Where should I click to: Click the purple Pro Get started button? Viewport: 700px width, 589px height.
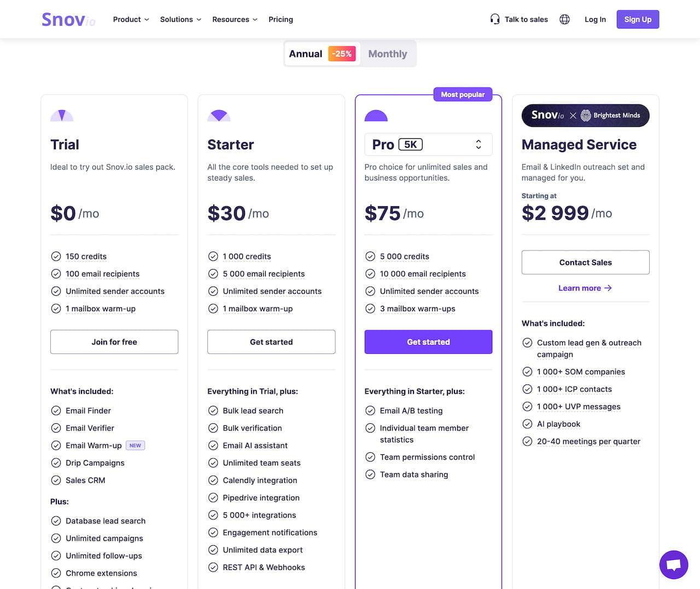(x=428, y=342)
